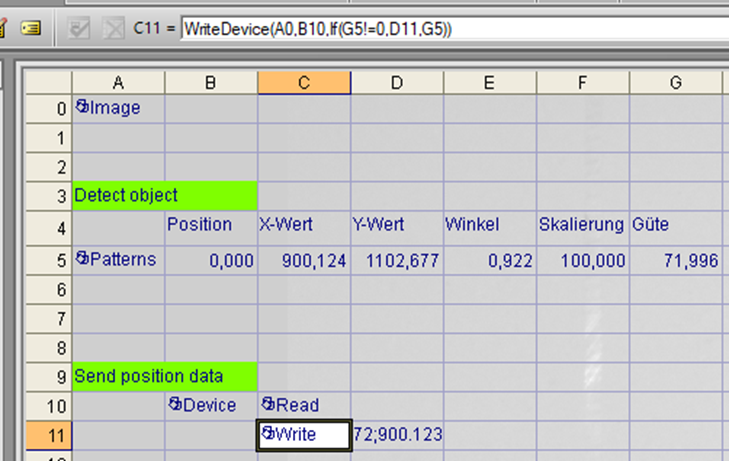Click the green Send position data cell

(x=164, y=376)
